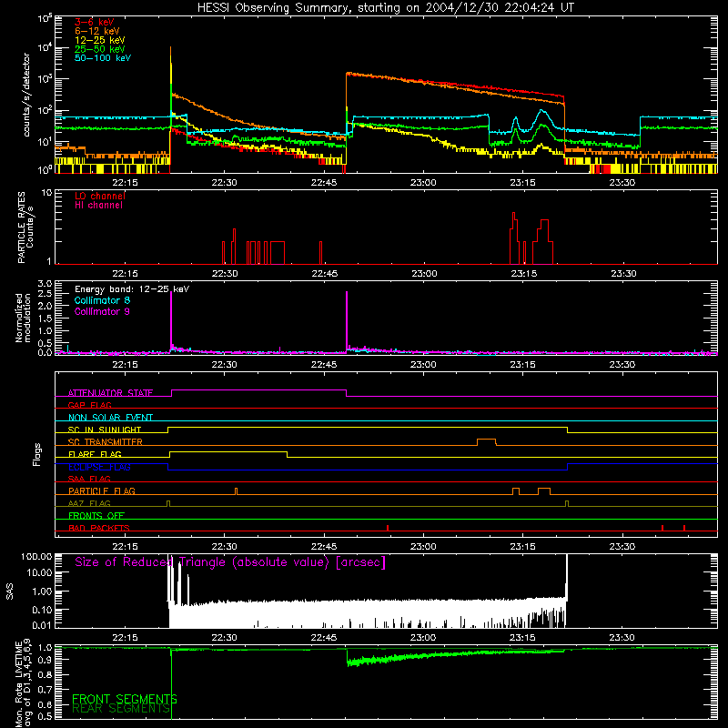Select the Collimator 8 legend entry
728x728 pixels.
click(102, 300)
